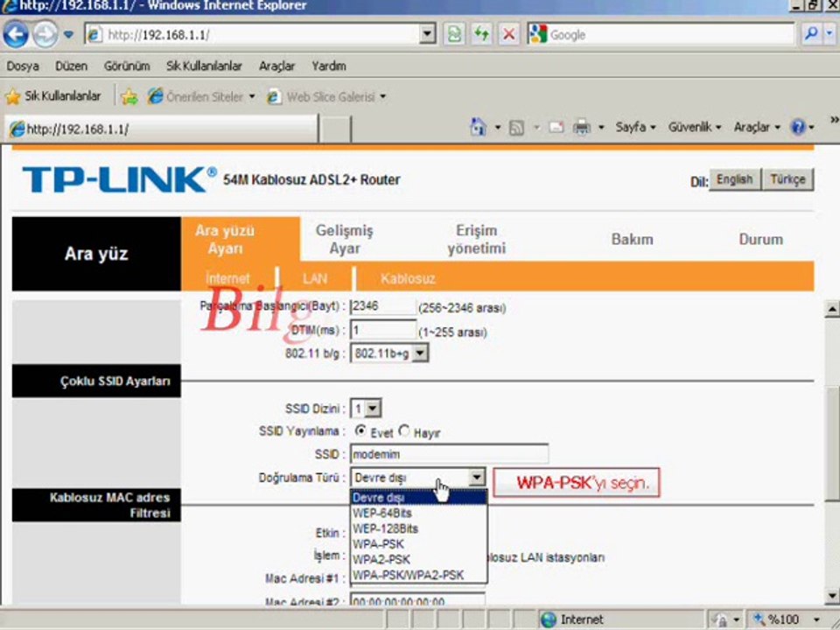Click the compatibility view icon
Viewport: 840px width, 630px height.
(454, 35)
